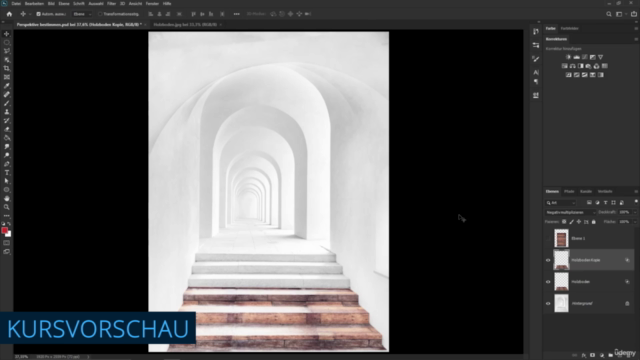Select the Move tool in toolbox
The image size is (640, 360).
pyautogui.click(x=7, y=34)
